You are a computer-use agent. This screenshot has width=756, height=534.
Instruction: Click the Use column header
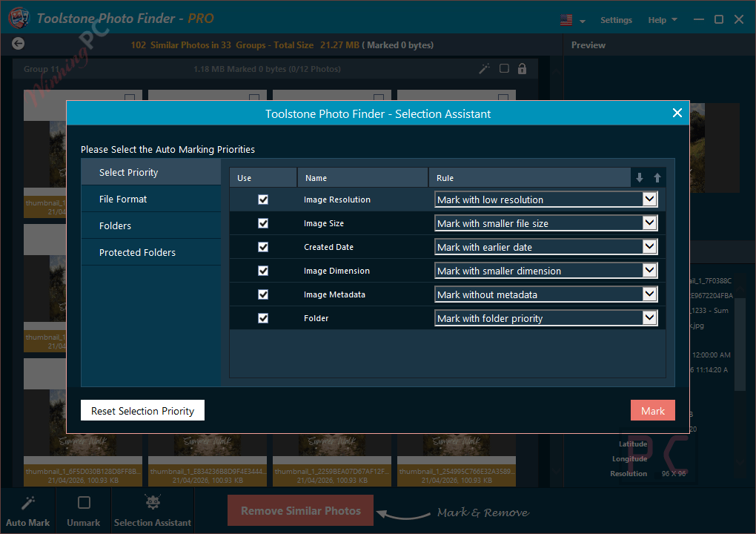tap(263, 177)
